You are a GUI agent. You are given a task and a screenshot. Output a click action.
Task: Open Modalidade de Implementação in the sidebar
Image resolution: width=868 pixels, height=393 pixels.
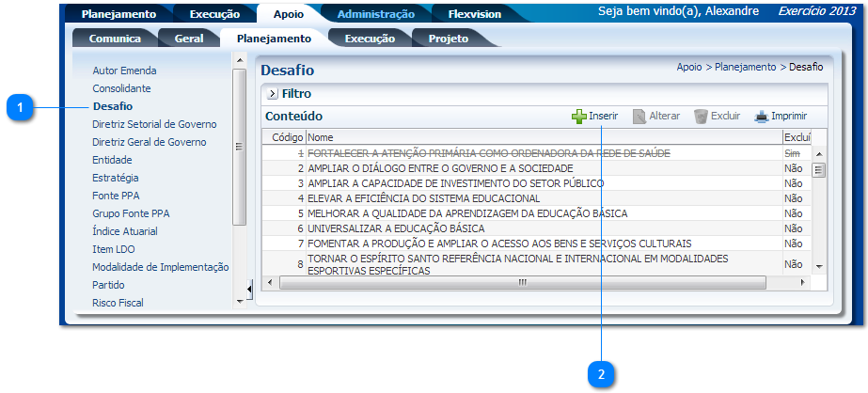click(x=161, y=267)
